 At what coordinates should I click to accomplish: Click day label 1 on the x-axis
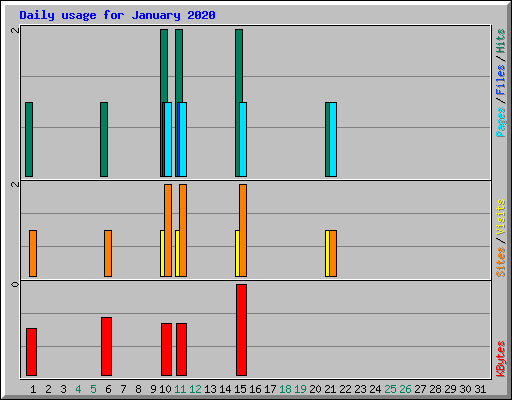point(33,389)
